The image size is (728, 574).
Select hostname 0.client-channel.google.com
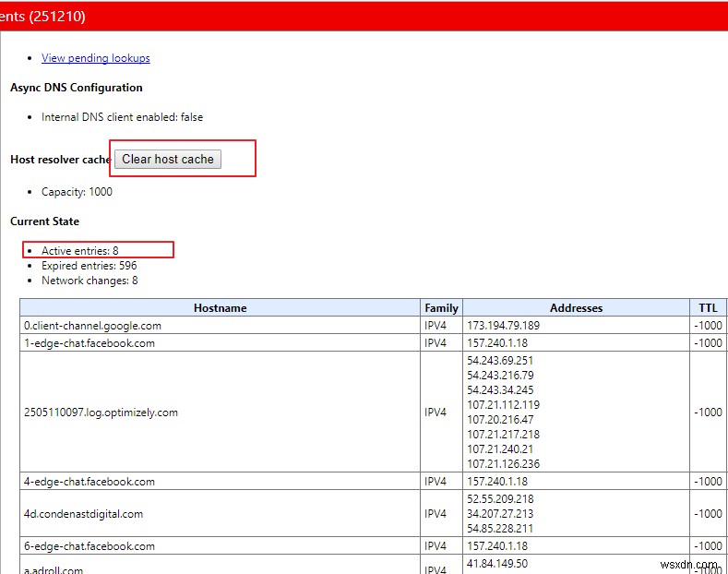(x=92, y=326)
